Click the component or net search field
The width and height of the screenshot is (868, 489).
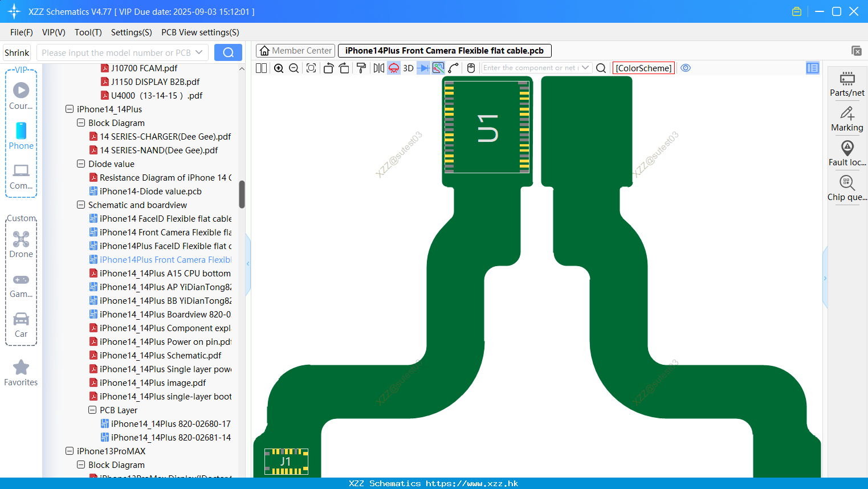(531, 68)
